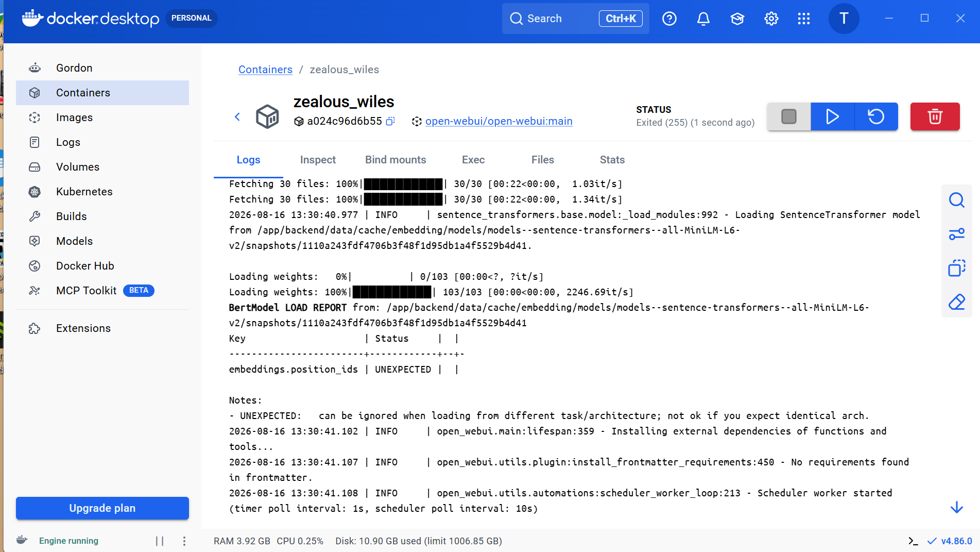Click the zealous_wiles container title
The width and height of the screenshot is (980, 552).
[x=343, y=102]
